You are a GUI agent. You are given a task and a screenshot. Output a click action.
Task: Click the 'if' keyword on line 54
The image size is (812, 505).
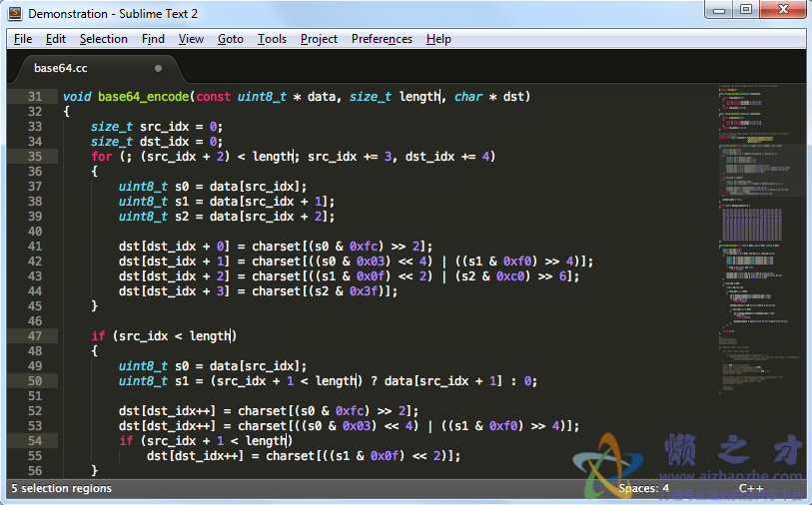click(126, 441)
